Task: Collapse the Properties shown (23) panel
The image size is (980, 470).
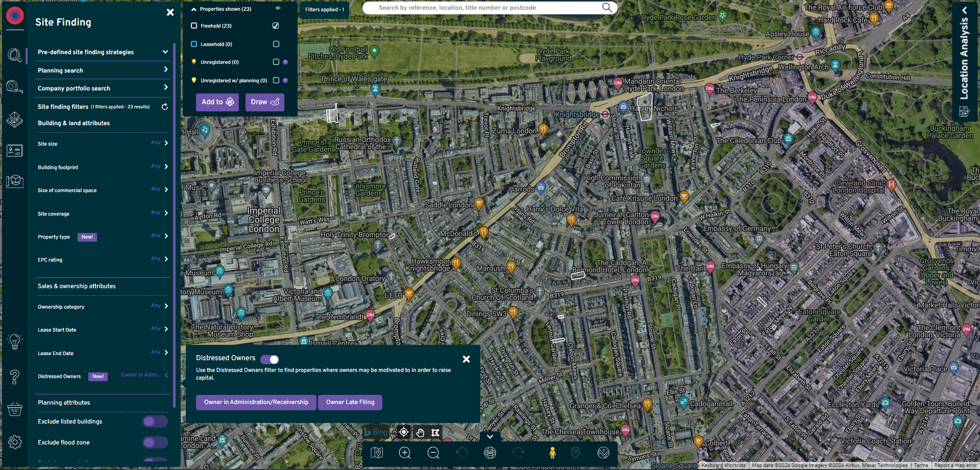Action: (194, 9)
